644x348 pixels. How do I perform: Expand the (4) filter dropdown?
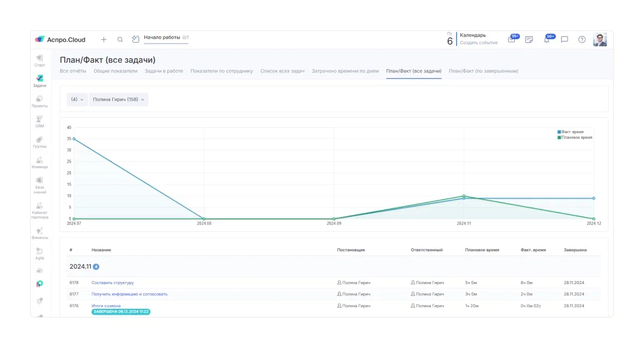[x=77, y=99]
